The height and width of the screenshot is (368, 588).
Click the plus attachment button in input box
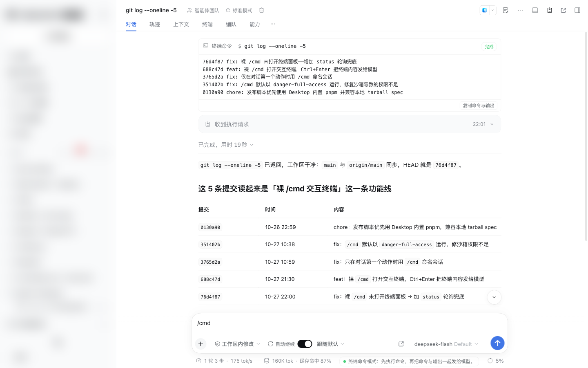200,344
